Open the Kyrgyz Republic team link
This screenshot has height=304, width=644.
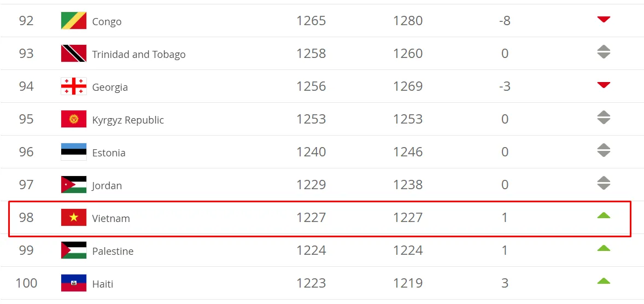(x=128, y=120)
